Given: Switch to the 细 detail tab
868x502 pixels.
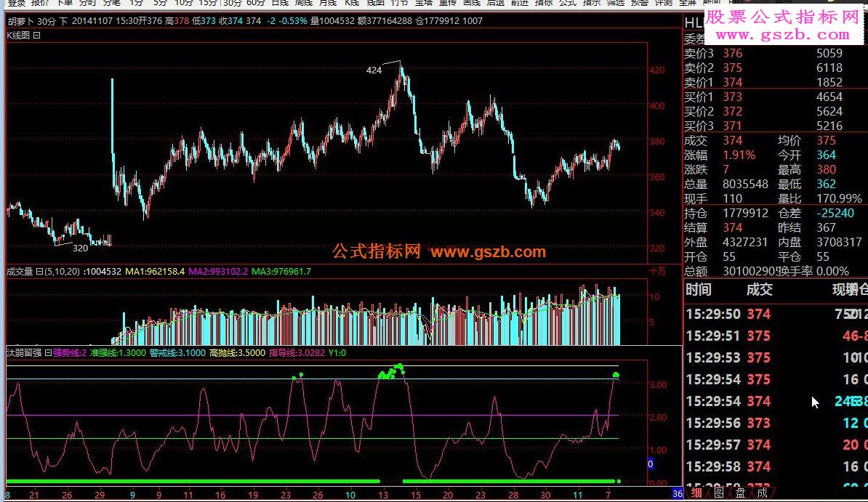Looking at the screenshot, I should pos(696,493).
